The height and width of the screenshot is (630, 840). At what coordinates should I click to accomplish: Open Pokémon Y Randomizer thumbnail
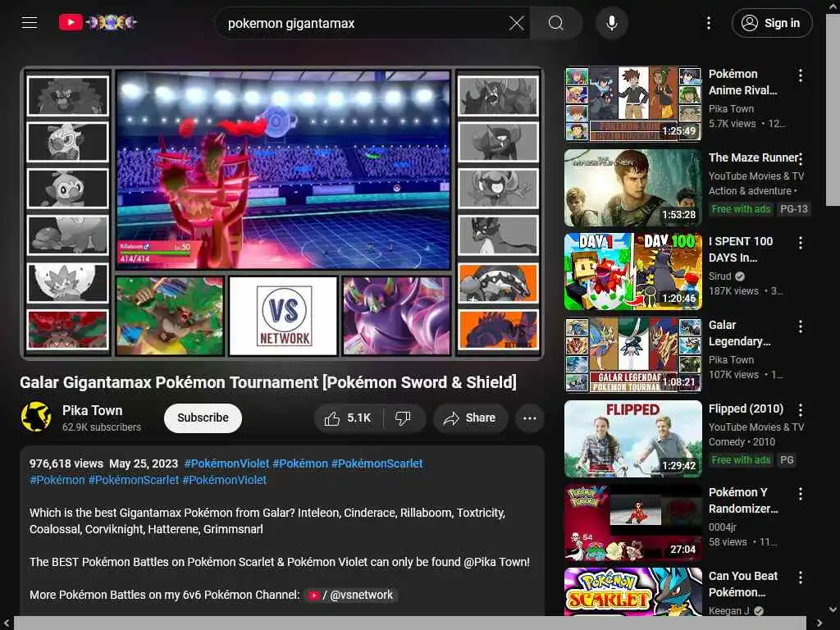[x=632, y=523]
